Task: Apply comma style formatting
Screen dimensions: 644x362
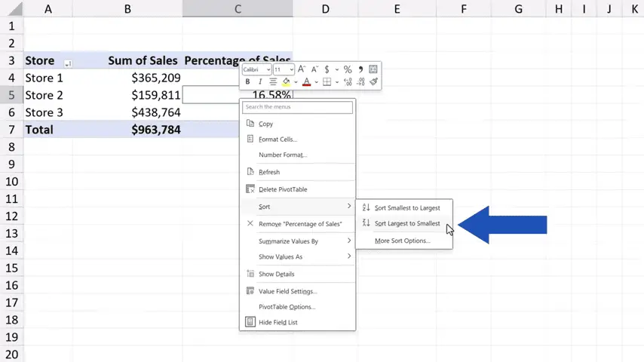Action: point(361,69)
